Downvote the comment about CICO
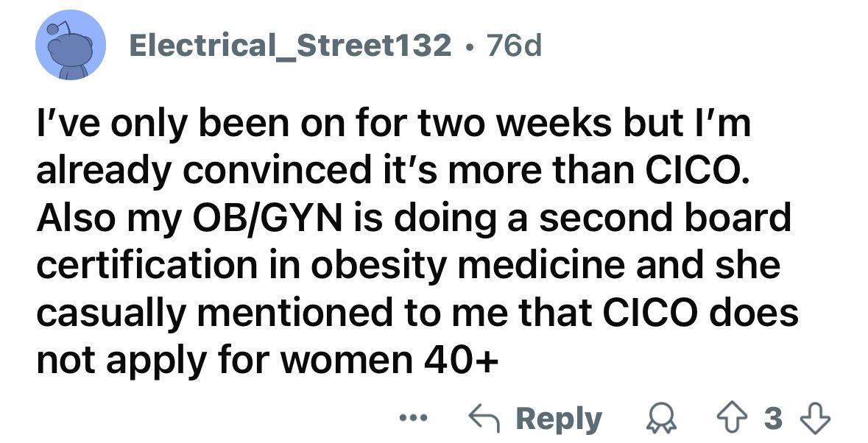This screenshot has width=868, height=443. click(816, 419)
